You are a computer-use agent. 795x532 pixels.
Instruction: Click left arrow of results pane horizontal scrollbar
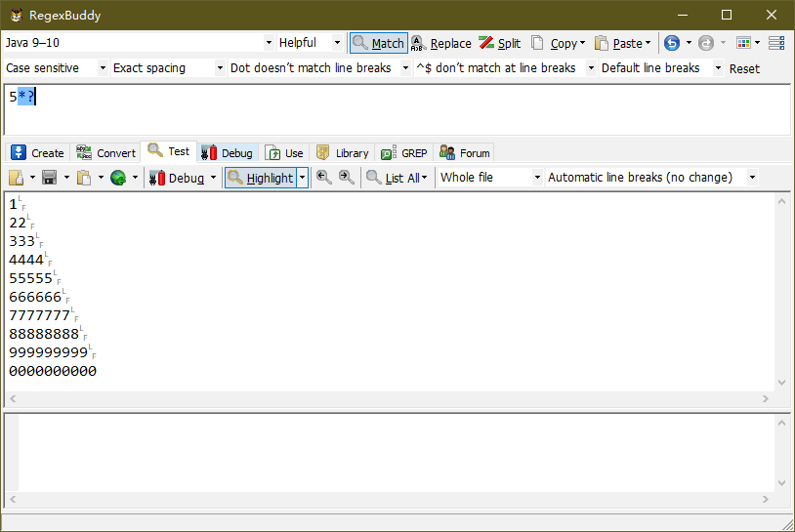pyautogui.click(x=13, y=500)
